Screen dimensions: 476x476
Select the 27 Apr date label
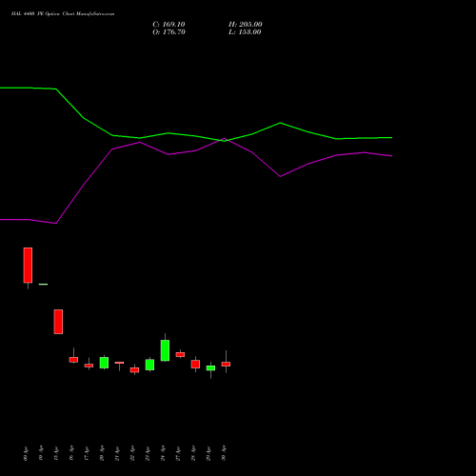178,453
